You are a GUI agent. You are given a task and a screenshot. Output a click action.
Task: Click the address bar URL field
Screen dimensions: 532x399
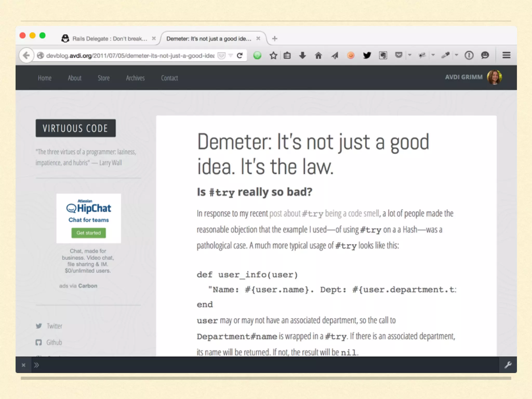[130, 56]
